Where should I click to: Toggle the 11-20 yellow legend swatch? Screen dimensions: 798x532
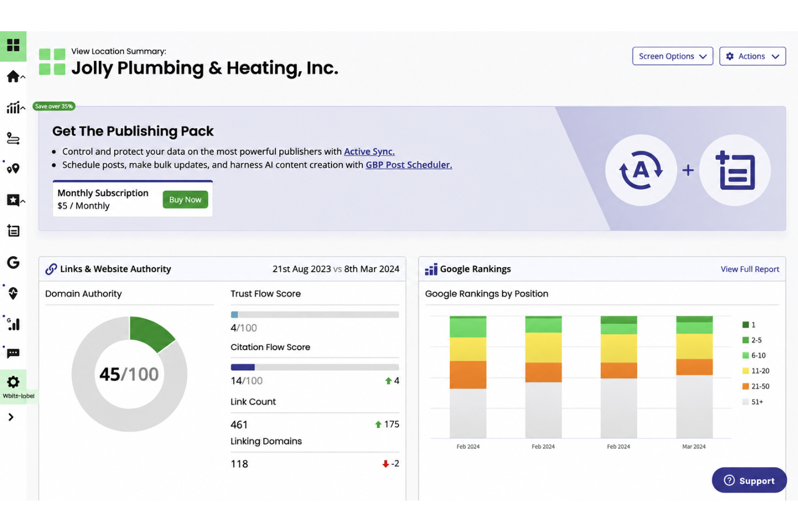[x=746, y=371]
